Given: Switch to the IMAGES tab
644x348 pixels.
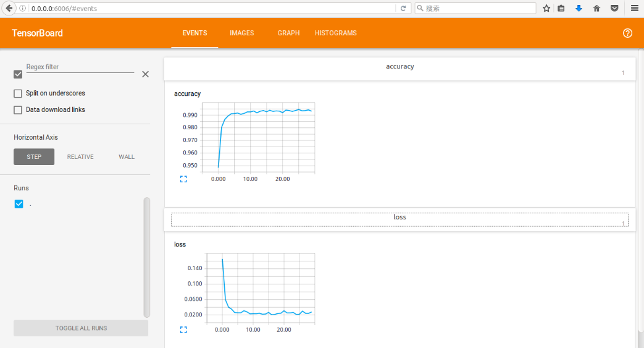Looking at the screenshot, I should [242, 33].
